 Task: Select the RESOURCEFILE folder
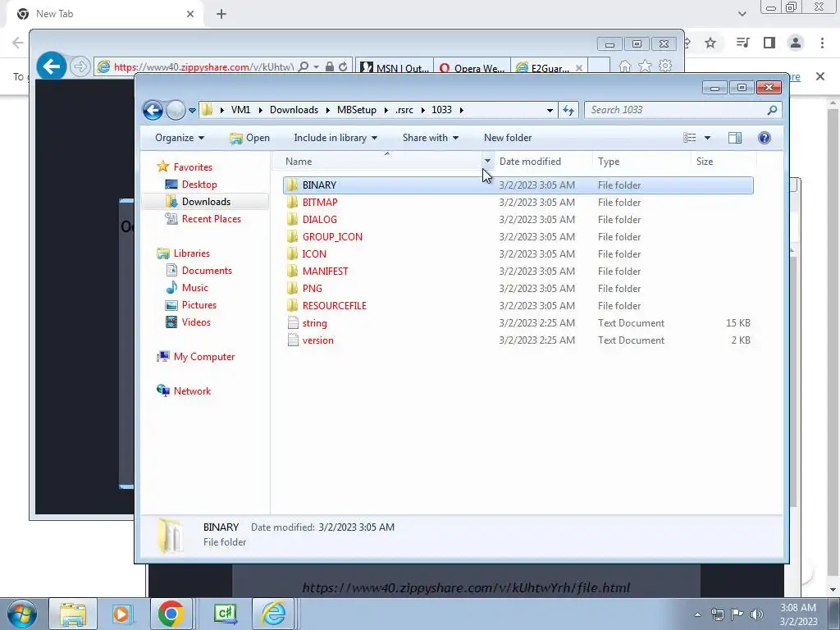pos(518,306)
